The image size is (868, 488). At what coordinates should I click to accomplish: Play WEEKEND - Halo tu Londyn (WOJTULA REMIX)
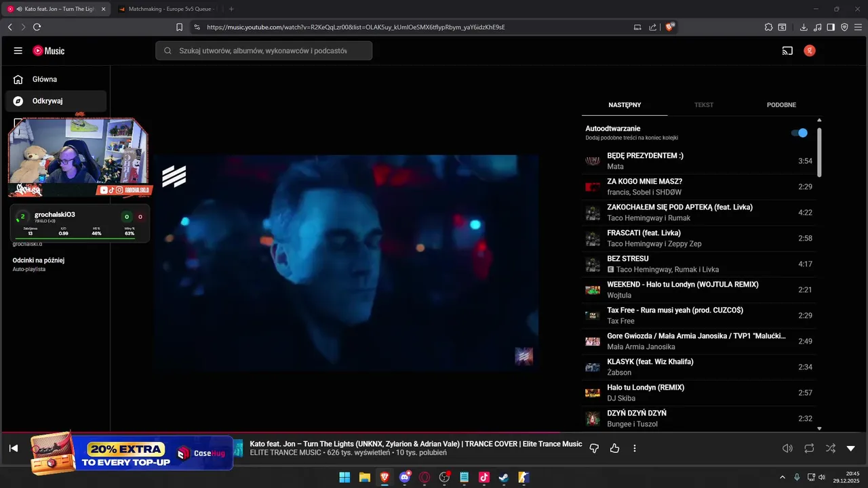(x=698, y=289)
